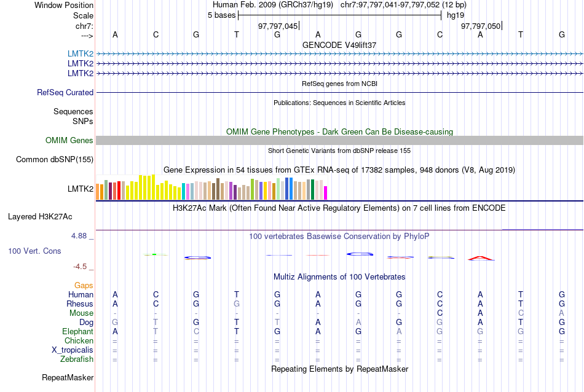Click the Common dbSNP(155) track label
Image resolution: width=584 pixels, height=392 pixels.
click(x=55, y=159)
